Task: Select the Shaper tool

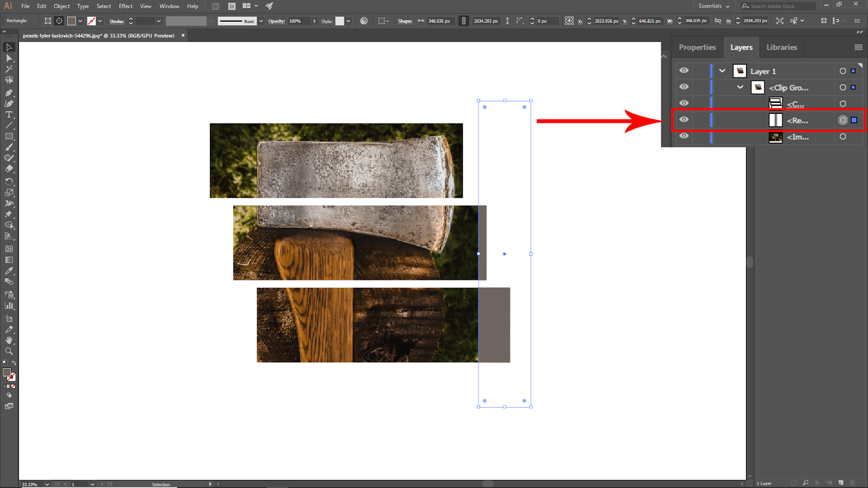Action: (9, 158)
